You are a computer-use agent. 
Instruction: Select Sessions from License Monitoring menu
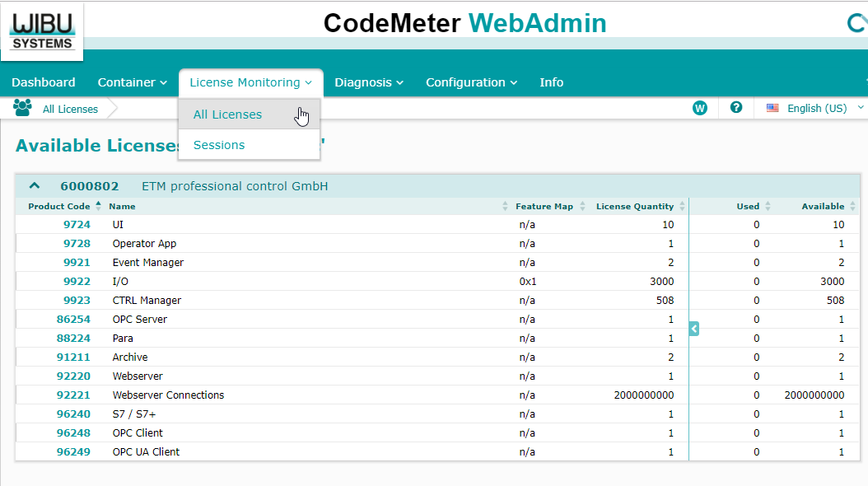point(219,145)
